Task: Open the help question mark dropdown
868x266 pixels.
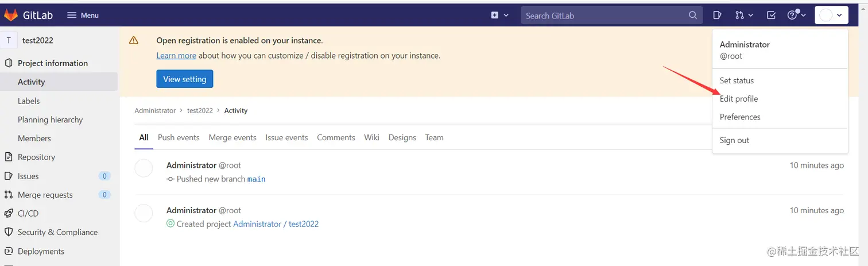Action: pyautogui.click(x=797, y=16)
